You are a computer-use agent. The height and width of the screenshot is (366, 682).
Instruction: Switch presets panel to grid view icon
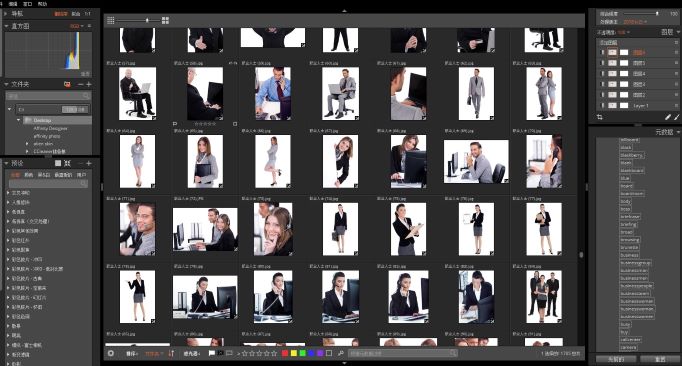(58, 163)
